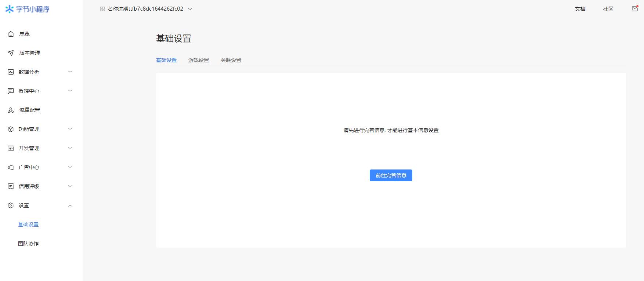Open the 文档 link in header
Viewport: 644px width, 281px height.
pos(580,9)
